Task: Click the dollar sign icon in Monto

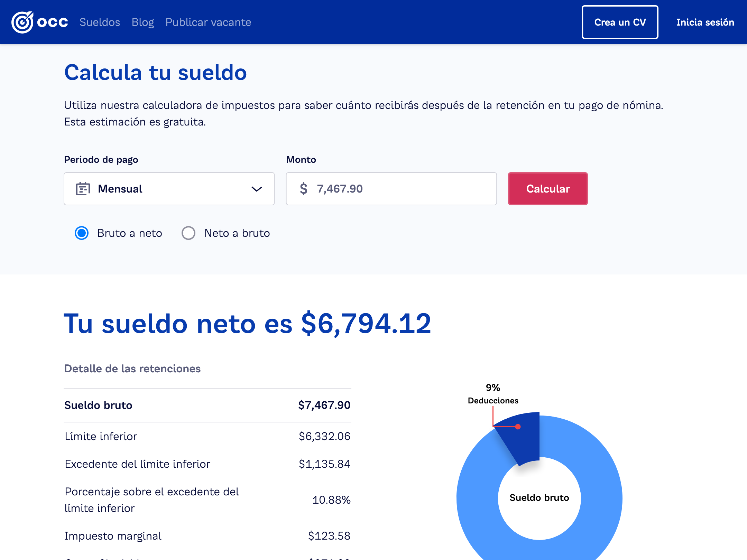Action: (303, 189)
